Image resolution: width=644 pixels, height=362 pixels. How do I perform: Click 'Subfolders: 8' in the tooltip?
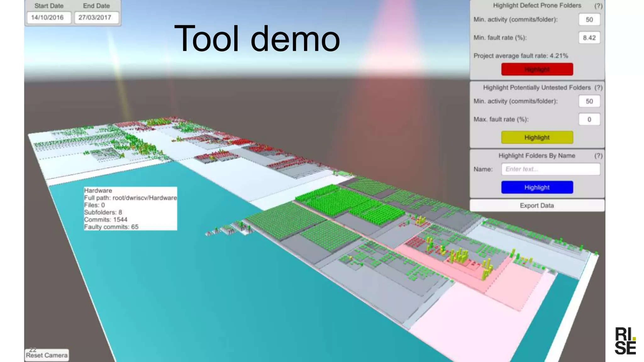coord(103,212)
